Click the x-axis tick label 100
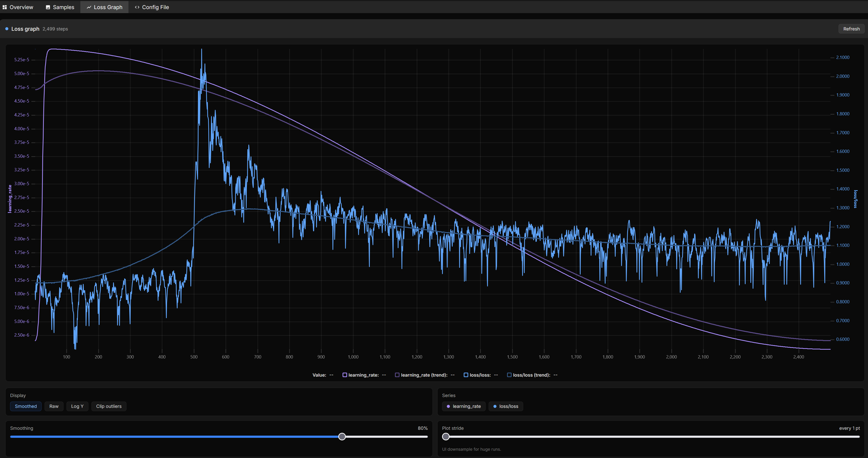This screenshot has height=458, width=868. [66, 357]
